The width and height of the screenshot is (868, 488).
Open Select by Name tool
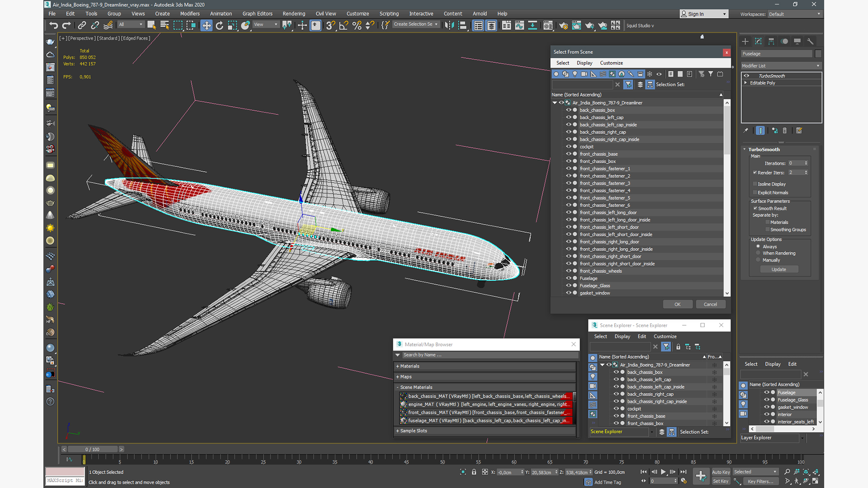point(165,25)
